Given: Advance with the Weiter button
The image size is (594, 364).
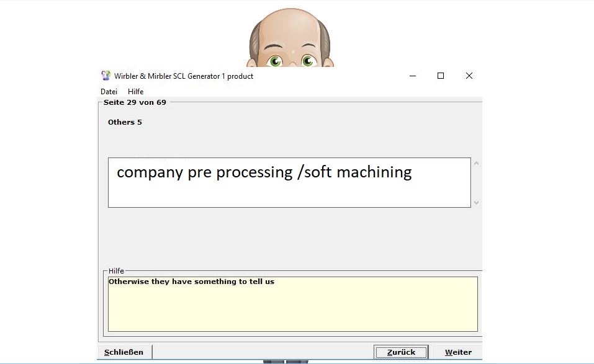Looking at the screenshot, I should (x=458, y=352).
